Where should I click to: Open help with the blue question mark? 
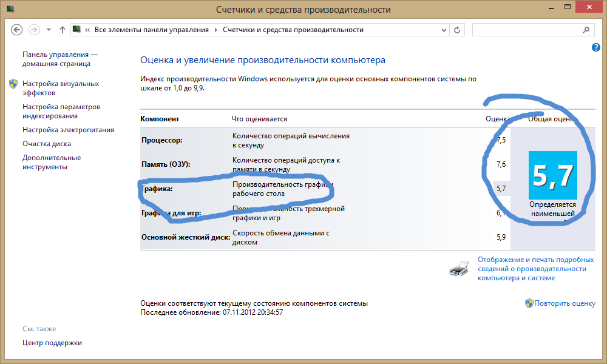[x=596, y=47]
